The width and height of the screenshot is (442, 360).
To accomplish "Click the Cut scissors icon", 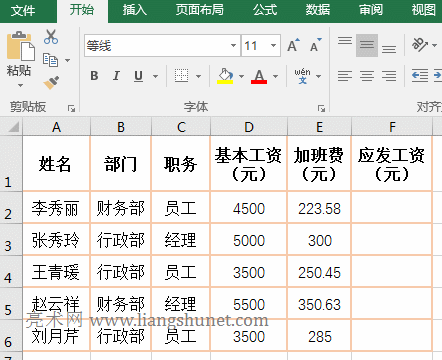I will [x=51, y=37].
